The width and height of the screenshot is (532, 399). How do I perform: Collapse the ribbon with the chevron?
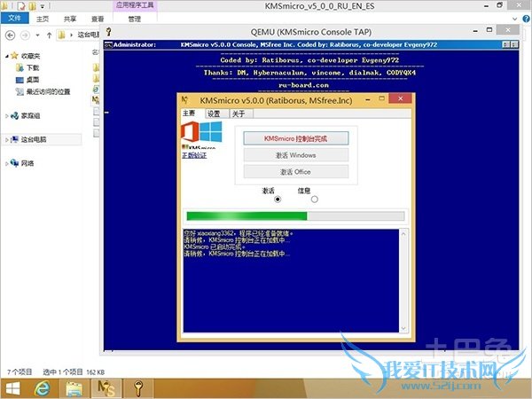[514, 19]
